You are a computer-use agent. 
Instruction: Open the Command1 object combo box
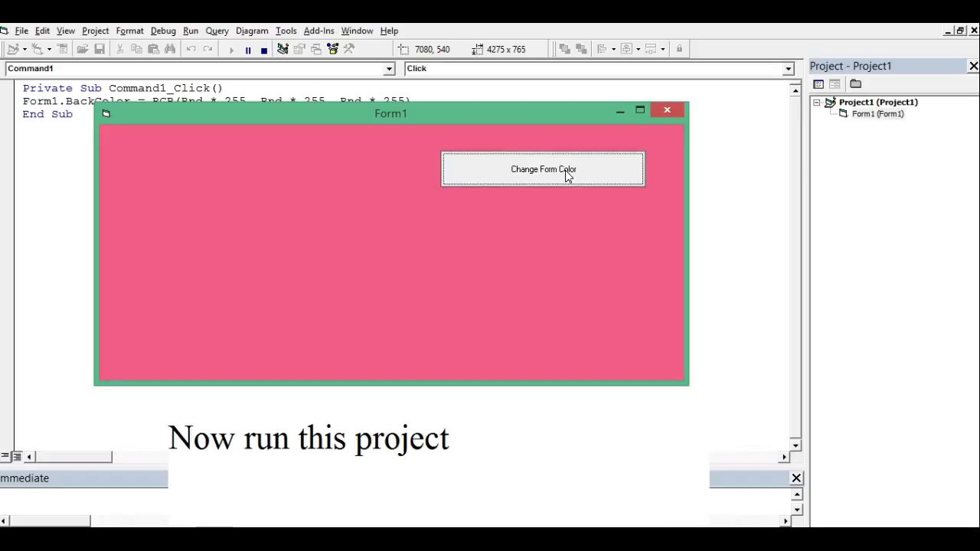(x=200, y=69)
